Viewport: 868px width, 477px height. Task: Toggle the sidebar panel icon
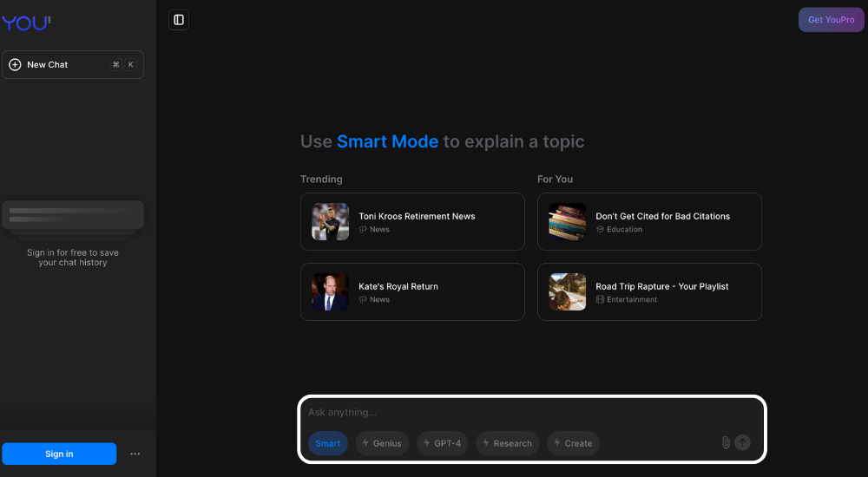[179, 20]
